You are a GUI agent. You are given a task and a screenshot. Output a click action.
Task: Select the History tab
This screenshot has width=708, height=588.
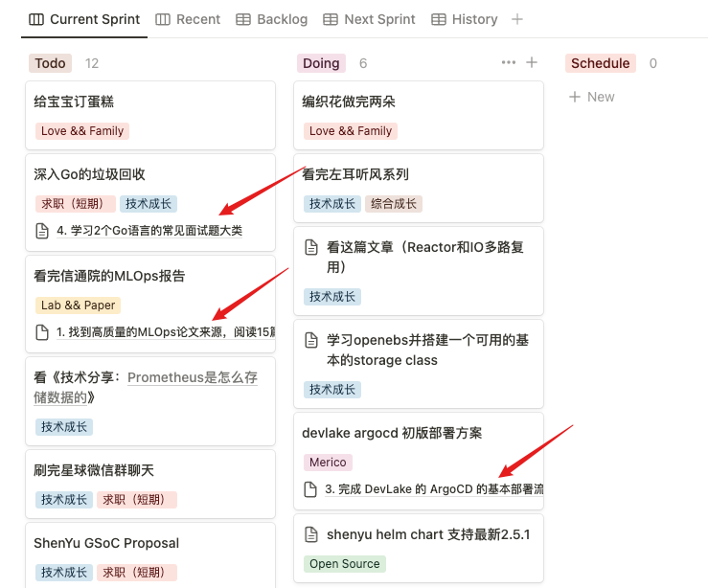[465, 19]
